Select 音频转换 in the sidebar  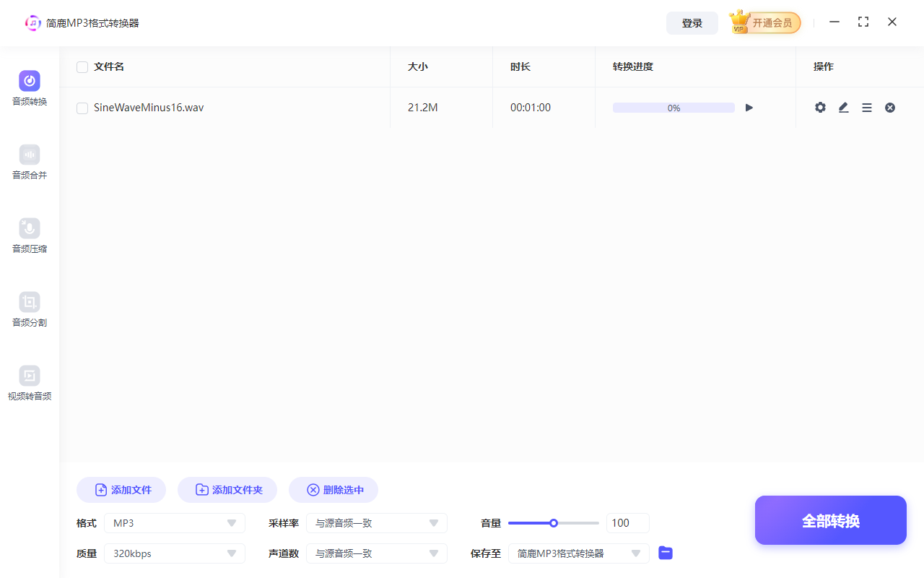pyautogui.click(x=29, y=89)
